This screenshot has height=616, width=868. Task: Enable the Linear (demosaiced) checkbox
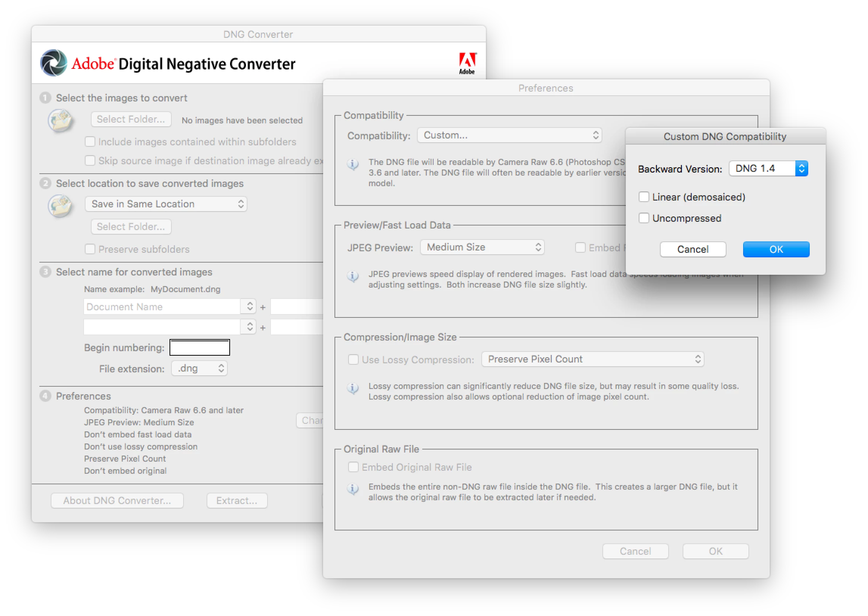644,197
